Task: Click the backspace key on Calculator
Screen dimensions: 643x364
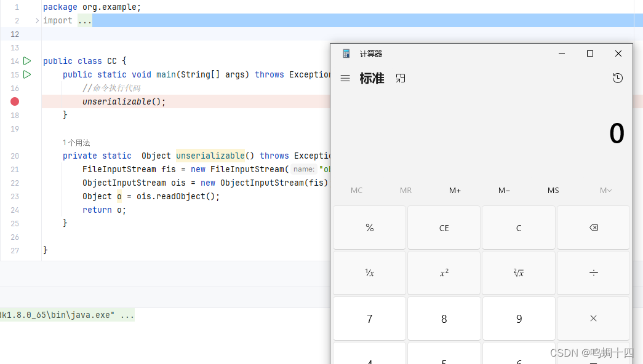Action: (x=593, y=228)
